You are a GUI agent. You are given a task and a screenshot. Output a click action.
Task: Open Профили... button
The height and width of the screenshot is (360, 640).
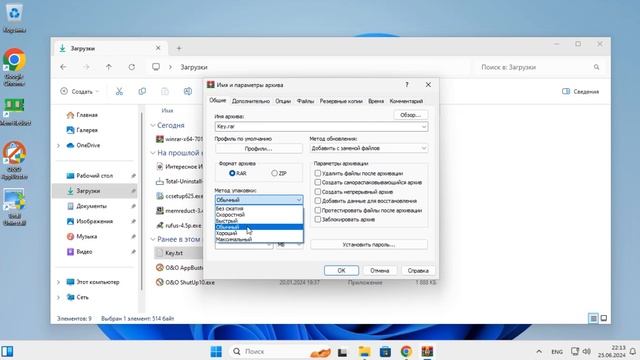pos(258,149)
